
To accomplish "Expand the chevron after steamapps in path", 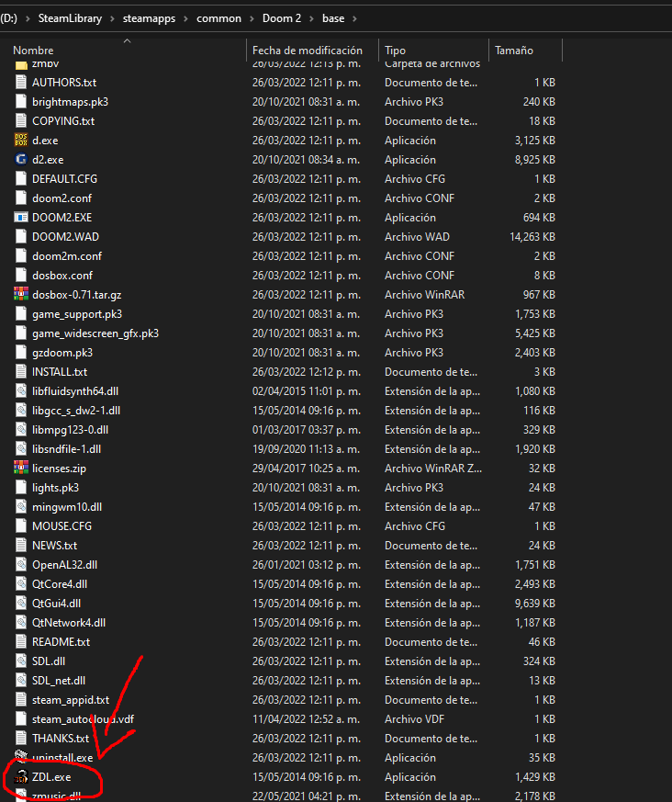I will (x=186, y=19).
